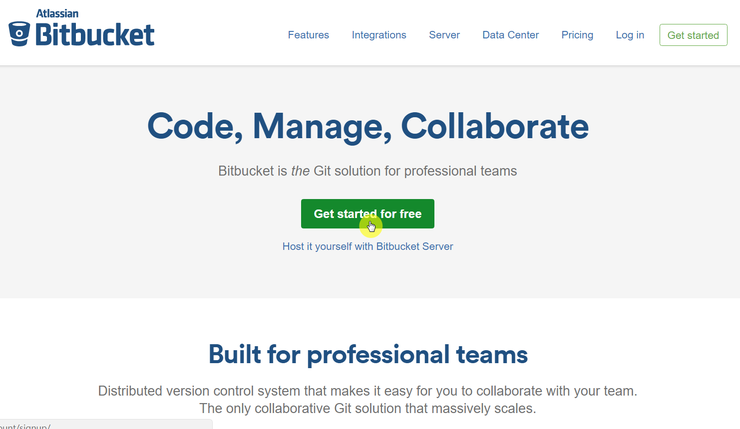The image size is (740, 429).
Task: Click the Built for professional teams heading
Action: (368, 354)
